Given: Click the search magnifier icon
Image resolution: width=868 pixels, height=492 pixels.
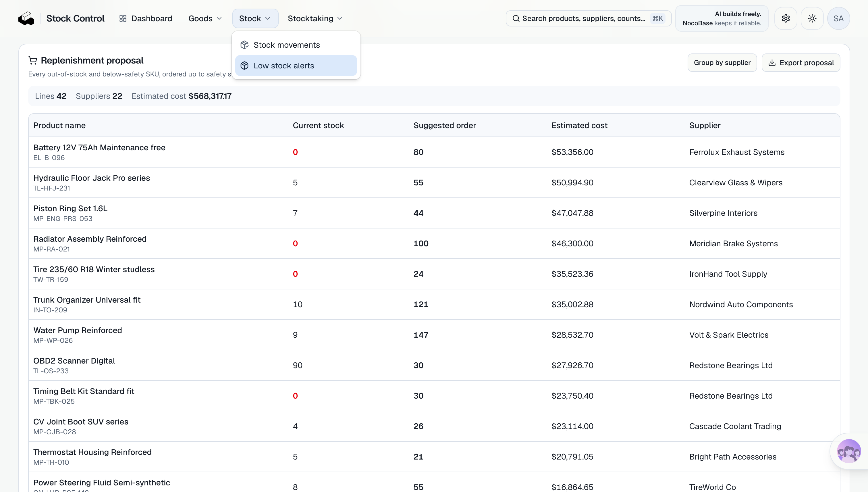Looking at the screenshot, I should click(516, 19).
